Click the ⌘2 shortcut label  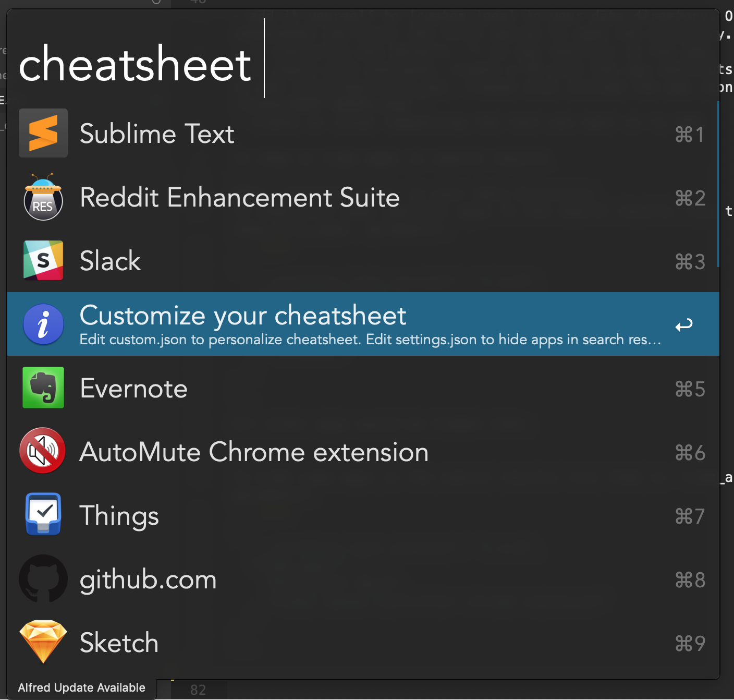coord(690,198)
